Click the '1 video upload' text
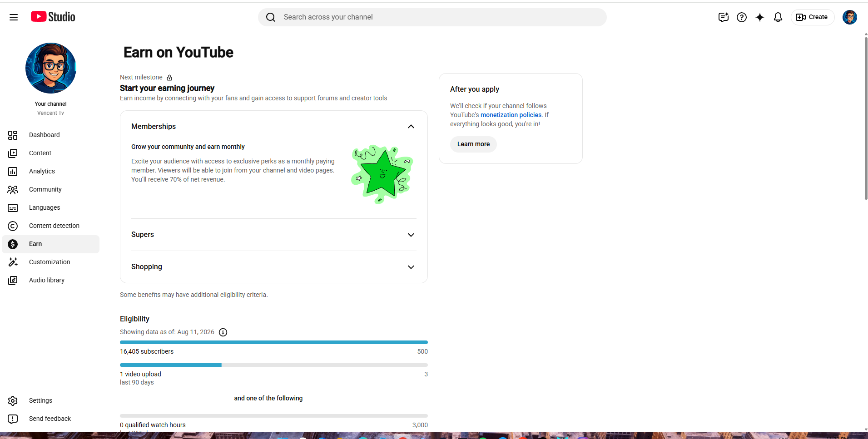The width and height of the screenshot is (868, 439). pyautogui.click(x=140, y=374)
